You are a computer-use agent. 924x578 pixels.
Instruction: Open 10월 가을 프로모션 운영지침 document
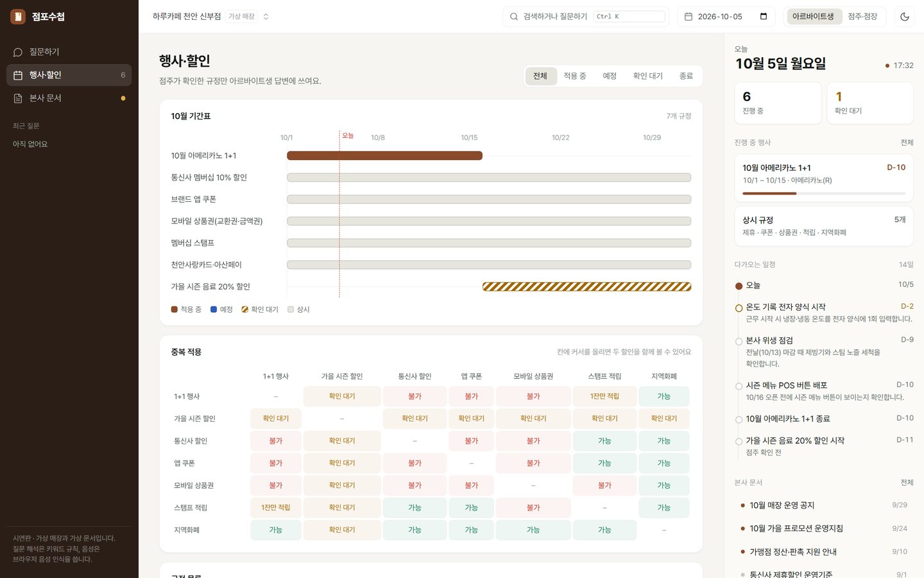pos(824,529)
